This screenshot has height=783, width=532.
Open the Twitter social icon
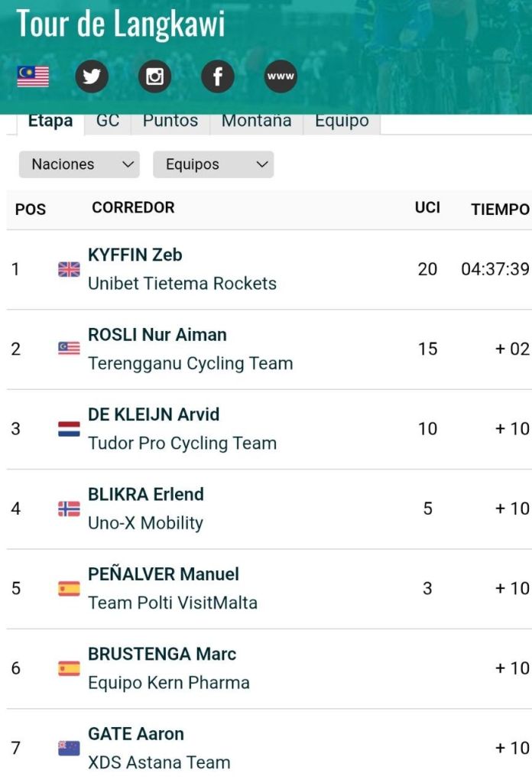pyautogui.click(x=92, y=76)
